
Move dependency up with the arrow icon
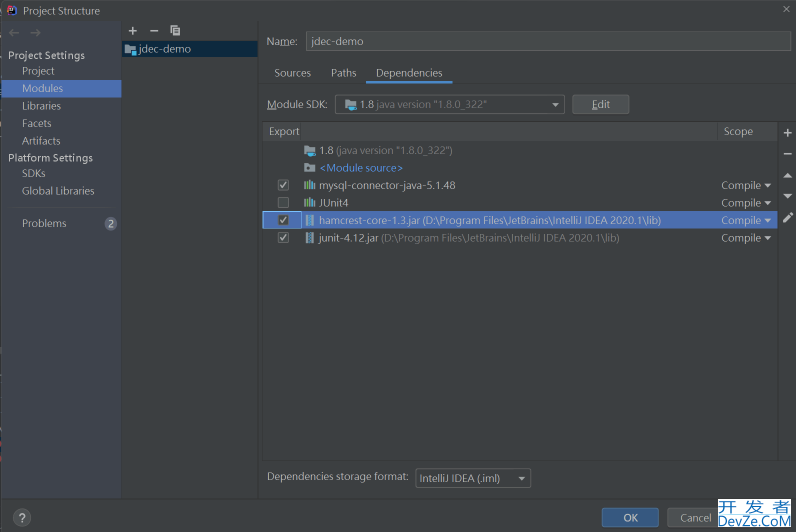point(787,175)
